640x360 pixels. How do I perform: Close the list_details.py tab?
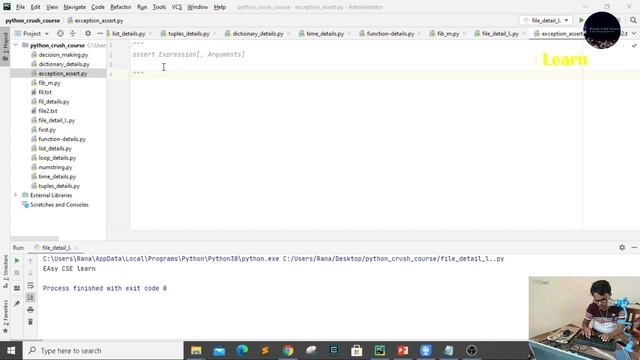(x=150, y=34)
